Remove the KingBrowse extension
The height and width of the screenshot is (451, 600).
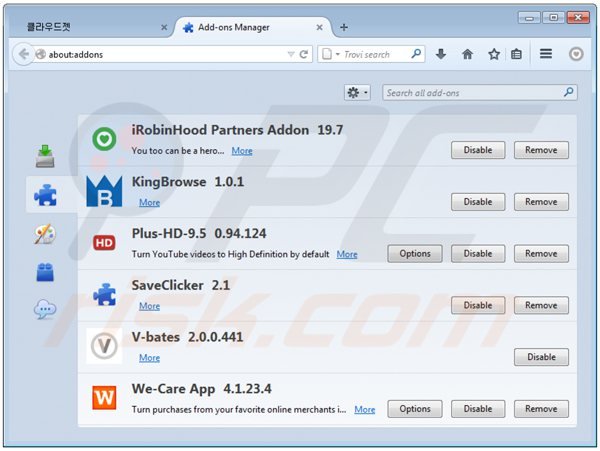click(541, 202)
